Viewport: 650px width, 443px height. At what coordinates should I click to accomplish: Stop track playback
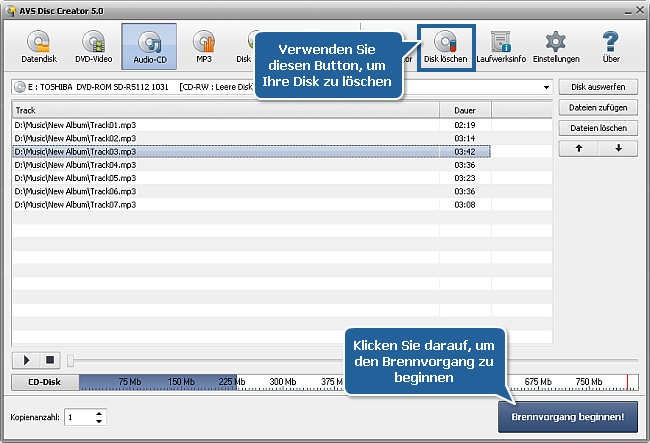point(50,360)
